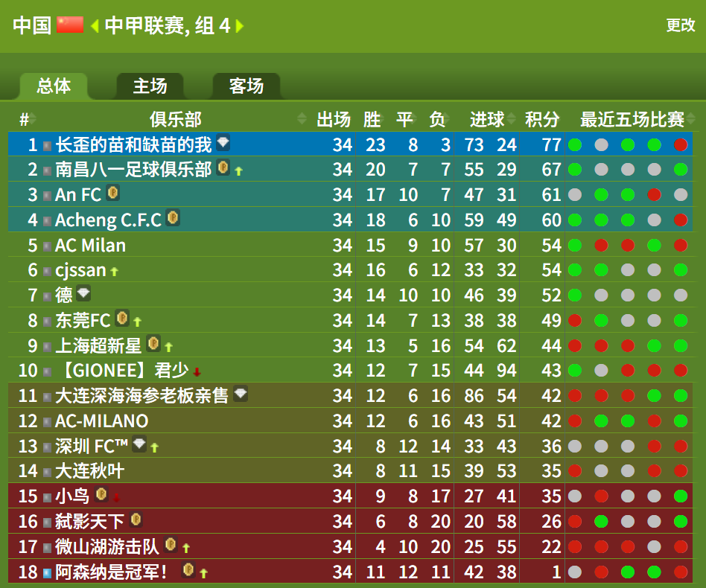Screen dimensions: 706x588
Task: Click gold coin badge next to An FC
Action: [113, 193]
